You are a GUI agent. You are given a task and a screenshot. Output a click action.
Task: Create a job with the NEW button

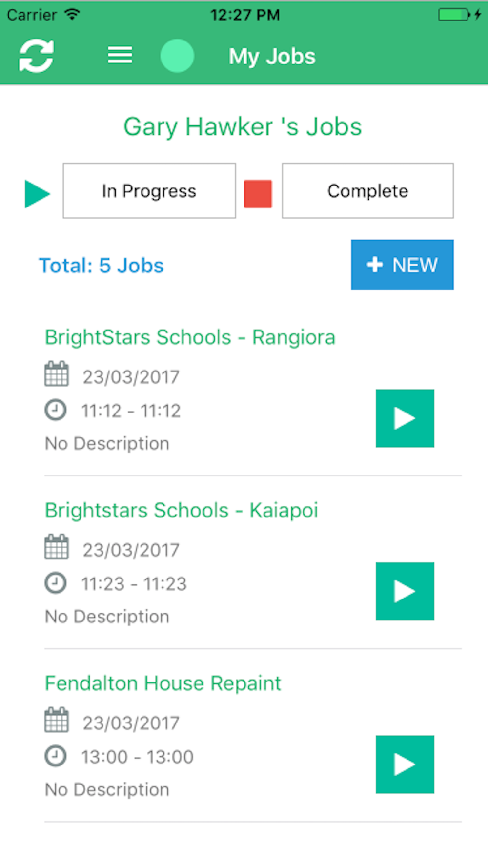pos(402,265)
